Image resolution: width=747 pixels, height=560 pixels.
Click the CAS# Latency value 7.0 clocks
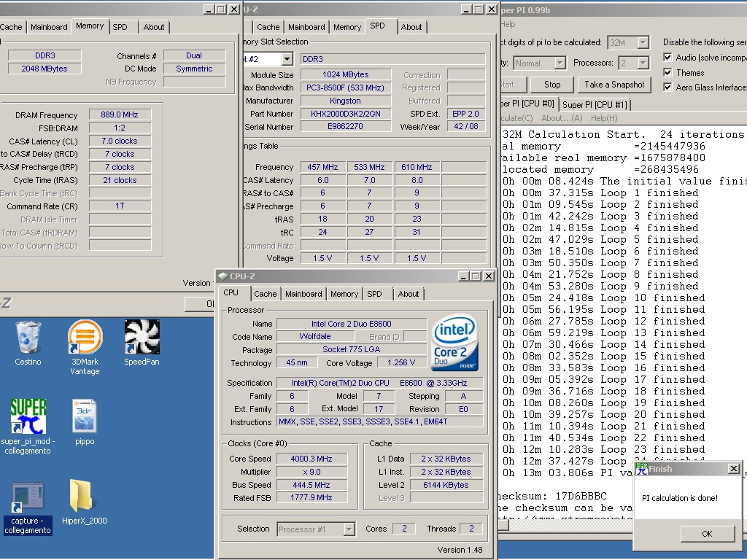point(120,141)
